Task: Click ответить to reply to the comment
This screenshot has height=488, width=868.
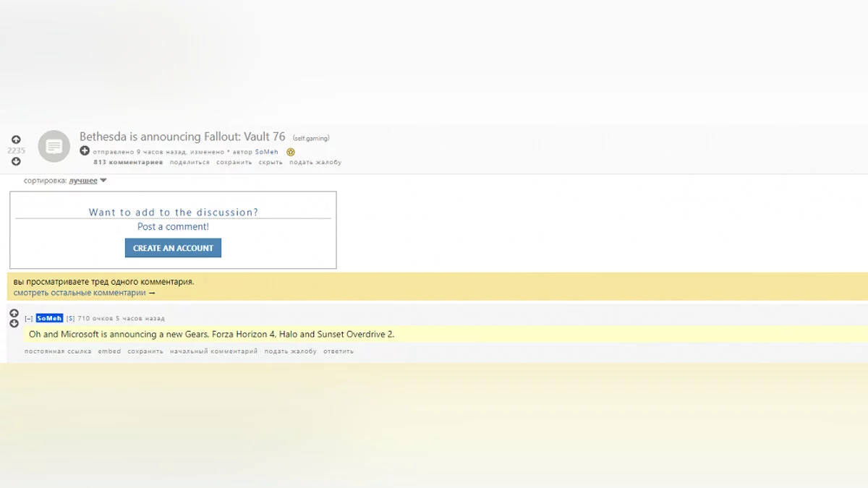Action: click(339, 351)
